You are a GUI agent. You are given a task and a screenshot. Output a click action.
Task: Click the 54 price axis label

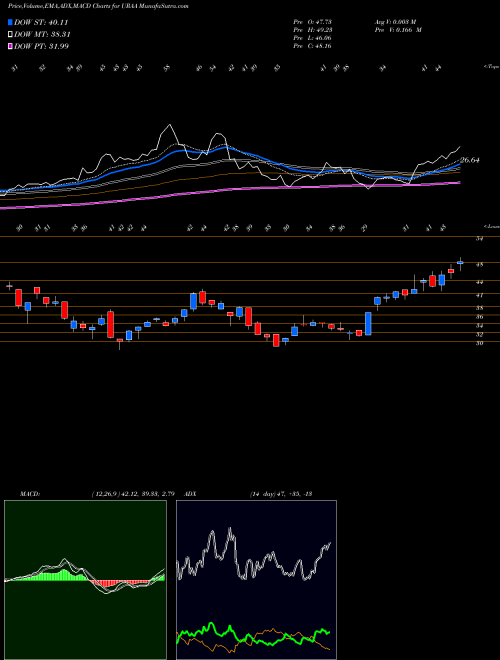pyautogui.click(x=479, y=239)
